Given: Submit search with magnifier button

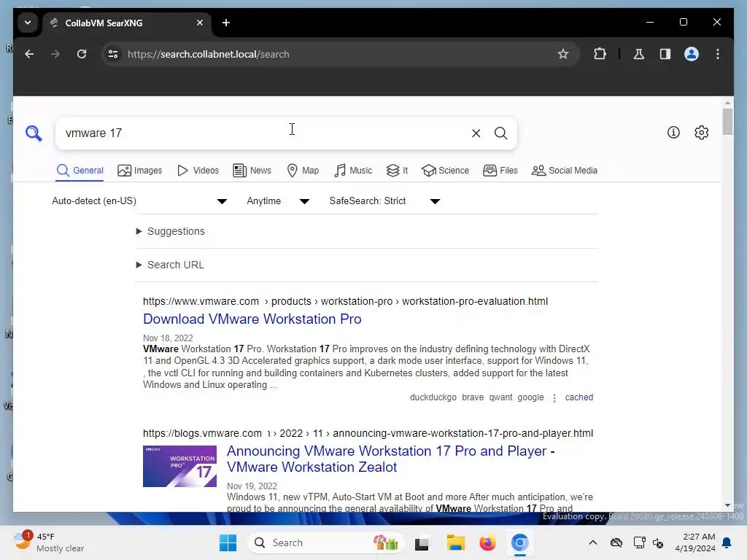Looking at the screenshot, I should click(x=500, y=133).
